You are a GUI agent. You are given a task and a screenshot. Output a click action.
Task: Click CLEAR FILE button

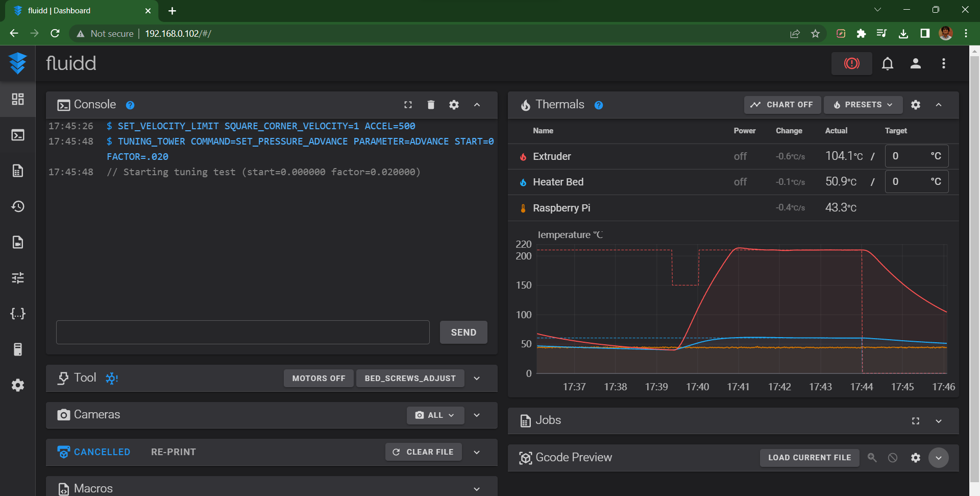pos(423,452)
